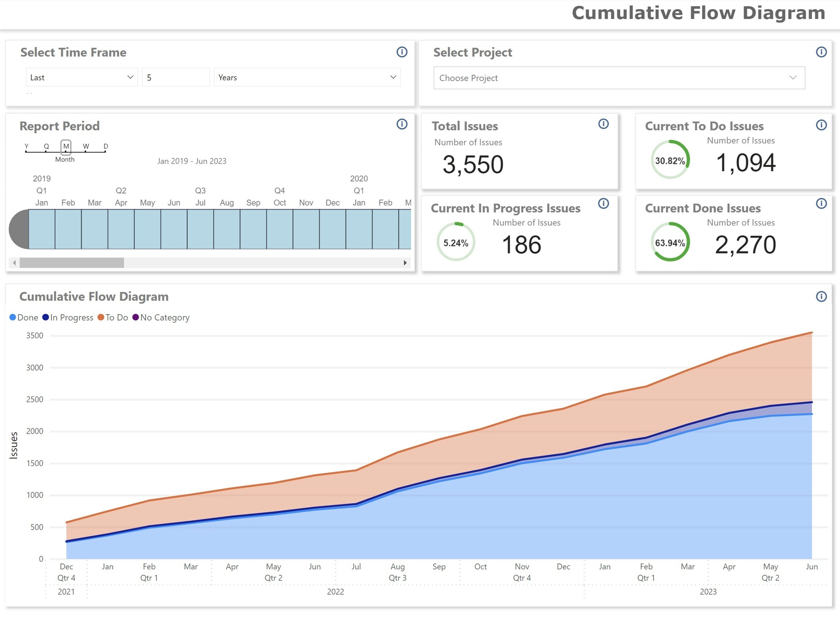Show info for Current To Do Issues

pyautogui.click(x=821, y=125)
